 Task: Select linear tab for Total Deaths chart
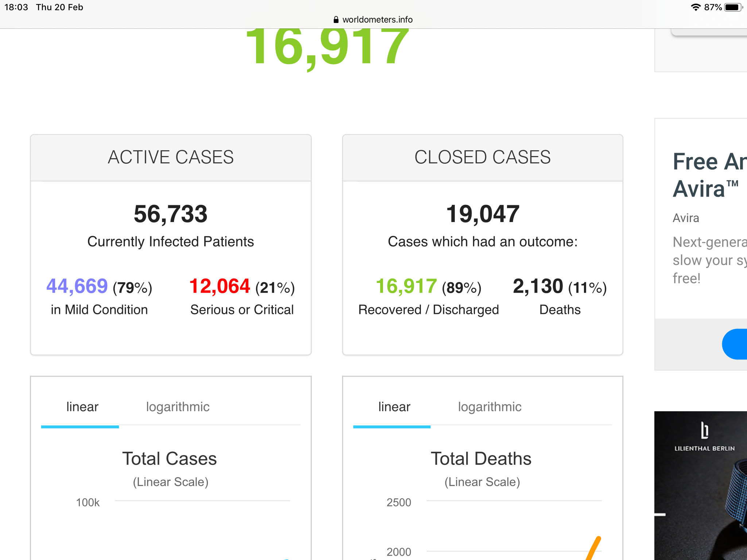(x=394, y=407)
